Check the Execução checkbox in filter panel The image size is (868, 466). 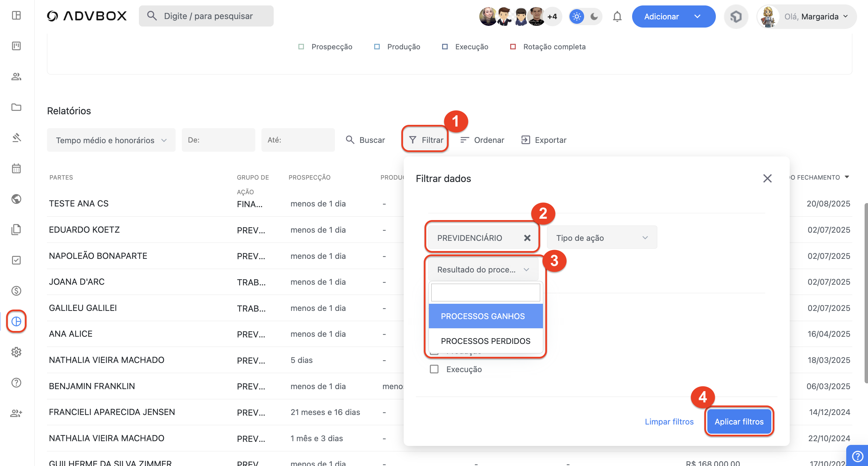(434, 369)
